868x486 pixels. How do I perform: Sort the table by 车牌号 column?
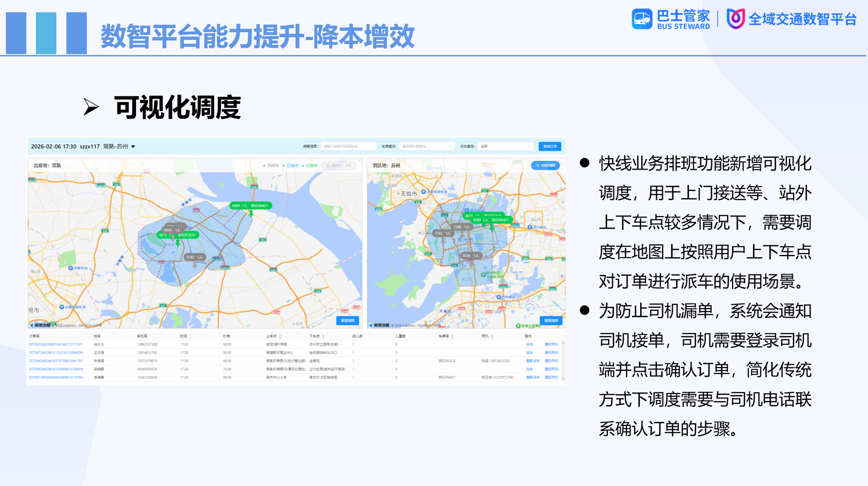(x=452, y=337)
